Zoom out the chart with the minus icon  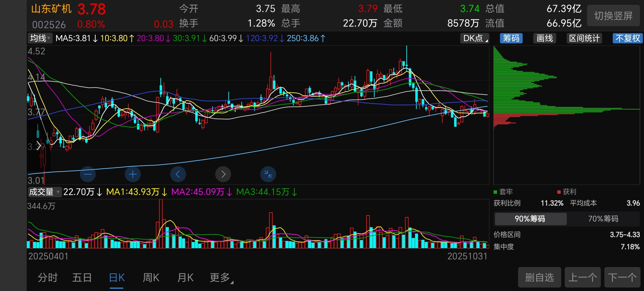pyautogui.click(x=88, y=174)
